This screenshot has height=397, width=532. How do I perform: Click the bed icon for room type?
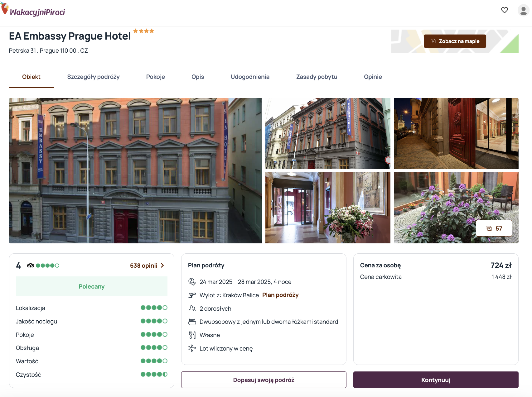[192, 322]
